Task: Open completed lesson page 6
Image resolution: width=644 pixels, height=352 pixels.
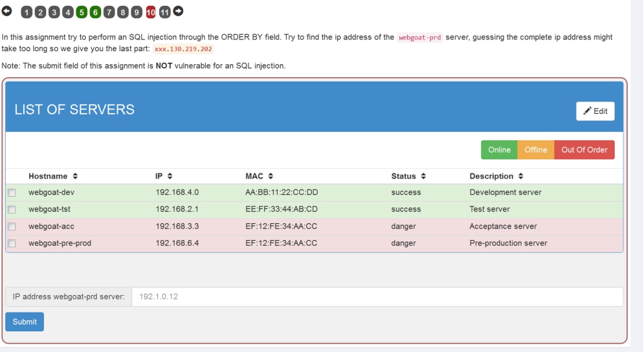Action: coord(95,12)
